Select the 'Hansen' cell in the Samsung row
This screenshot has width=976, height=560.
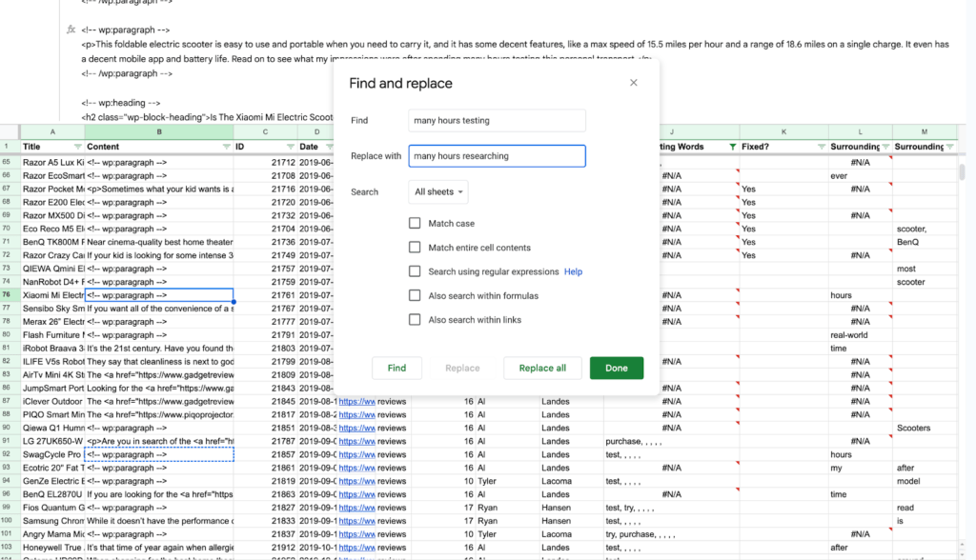(x=571, y=521)
